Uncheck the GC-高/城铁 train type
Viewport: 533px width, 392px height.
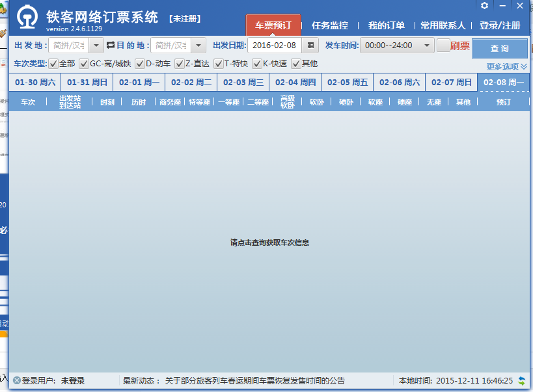[84, 64]
